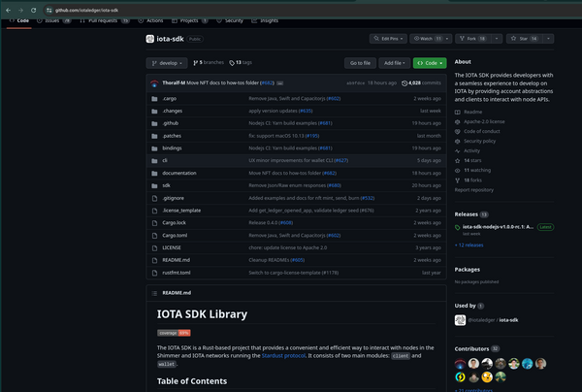Open the Actions tab
This screenshot has height=392, width=582.
pyautogui.click(x=150, y=20)
